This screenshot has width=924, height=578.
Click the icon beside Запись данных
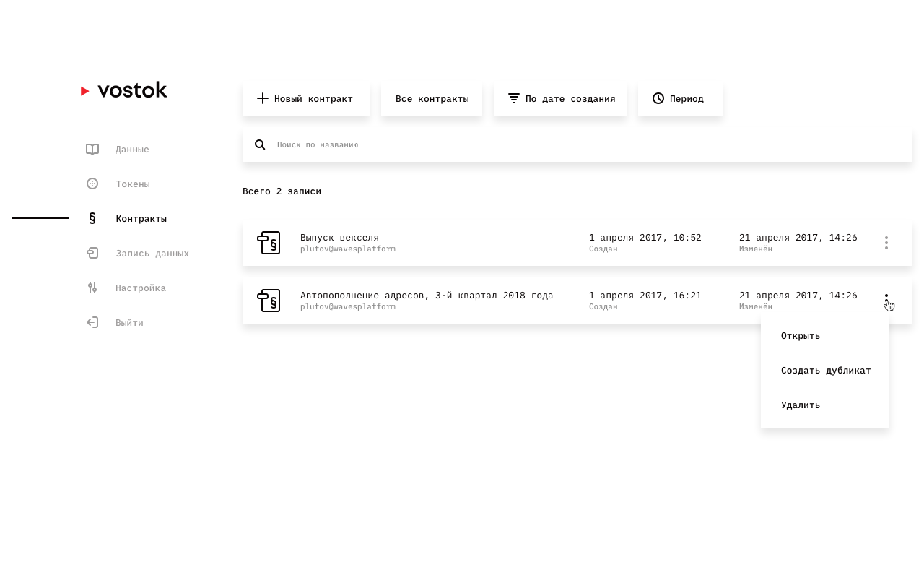(92, 253)
